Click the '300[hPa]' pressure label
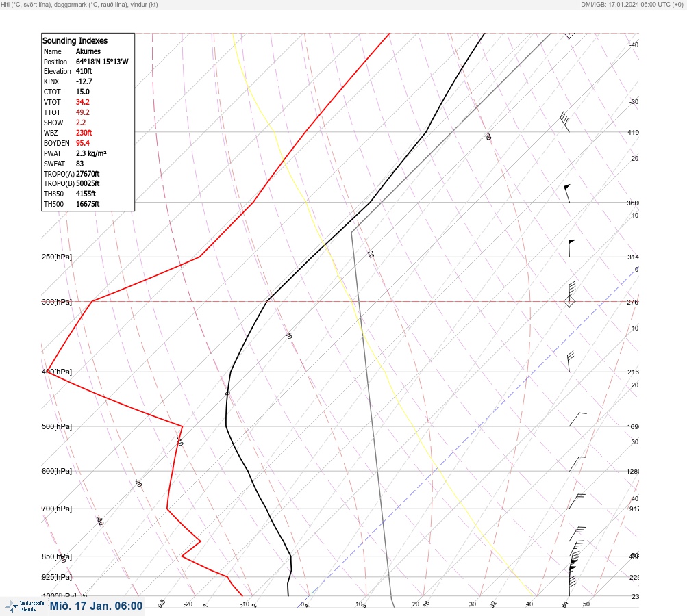687x616 pixels. tap(57, 302)
